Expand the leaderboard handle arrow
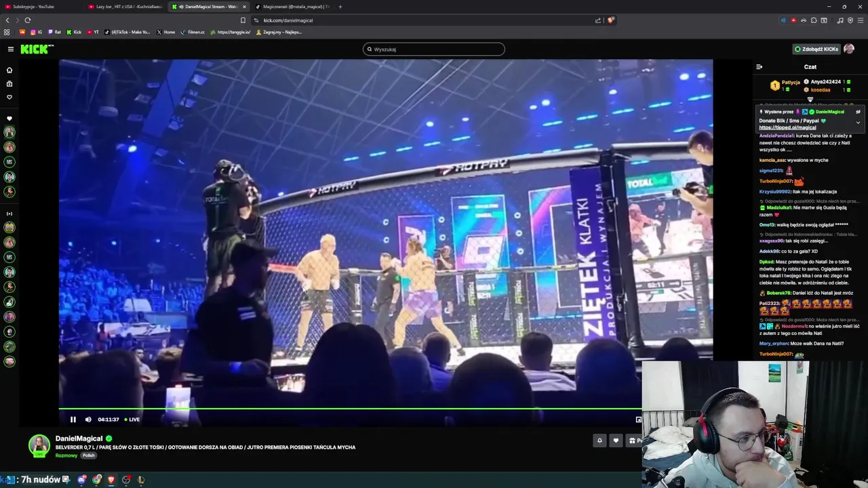Image resolution: width=868 pixels, height=488 pixels. [x=810, y=100]
